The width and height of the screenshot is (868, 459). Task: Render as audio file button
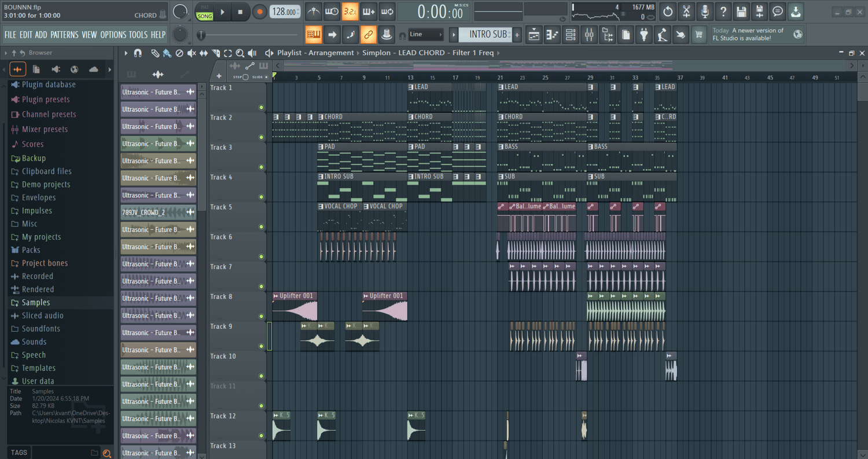(760, 12)
